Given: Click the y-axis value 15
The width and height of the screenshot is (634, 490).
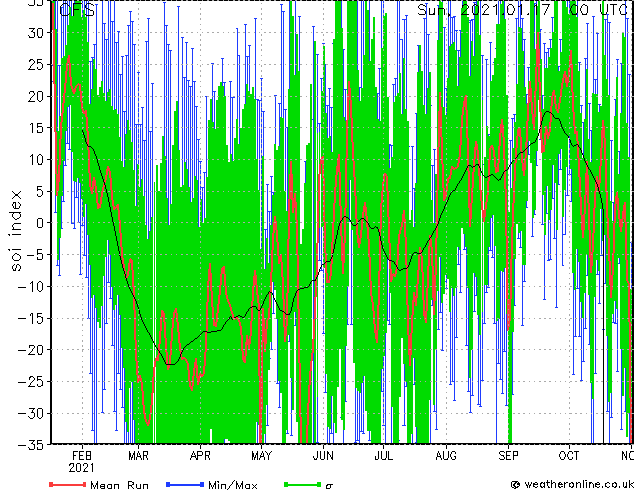Looking at the screenshot, I should pos(36,128).
